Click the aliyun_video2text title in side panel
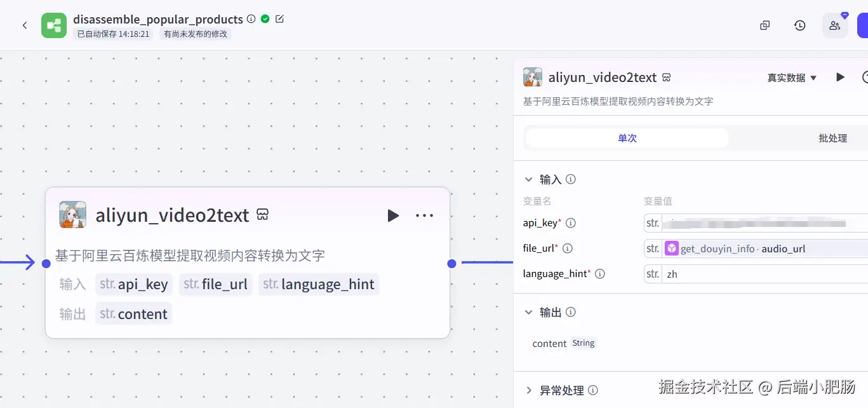This screenshot has width=868, height=408. [x=603, y=78]
